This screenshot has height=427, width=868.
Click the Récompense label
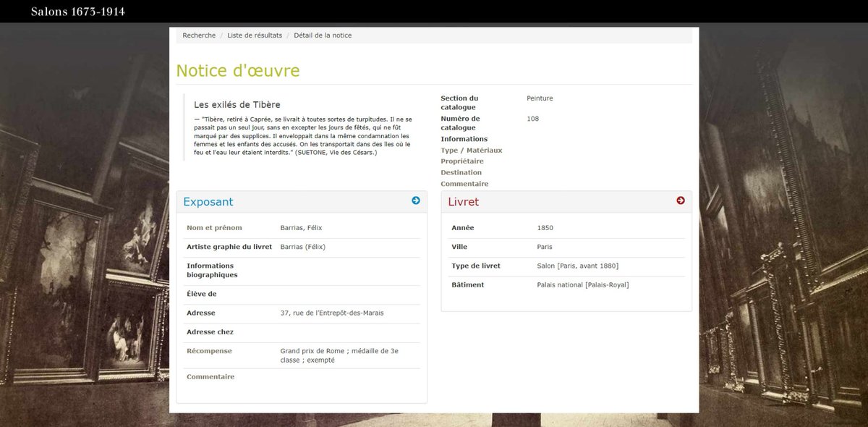pos(209,351)
